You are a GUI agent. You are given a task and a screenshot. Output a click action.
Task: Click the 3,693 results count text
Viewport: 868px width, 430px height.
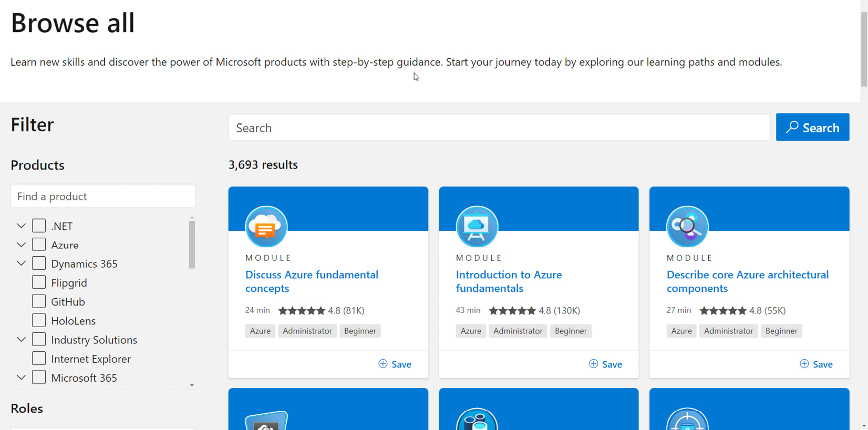point(263,164)
